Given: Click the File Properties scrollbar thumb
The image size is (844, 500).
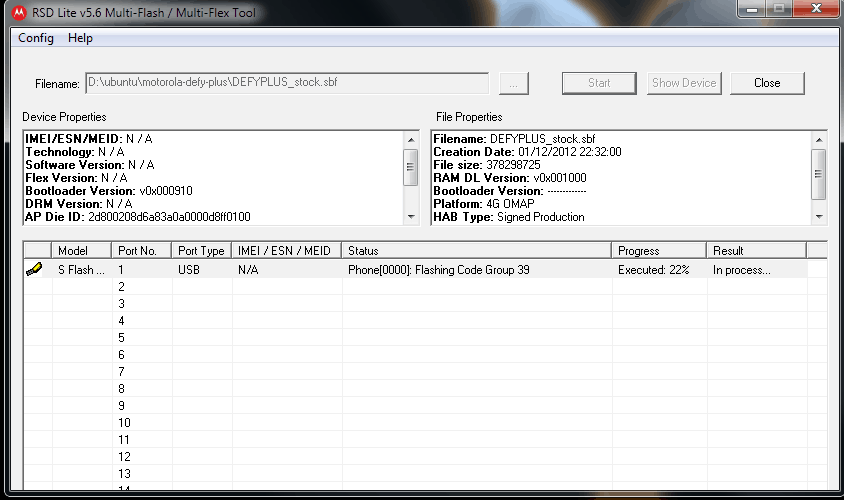Looking at the screenshot, I should coord(819,174).
